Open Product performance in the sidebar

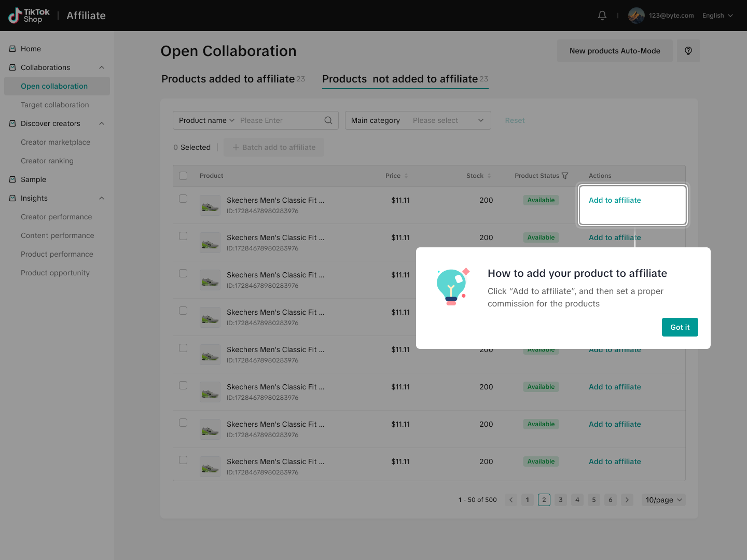(57, 254)
